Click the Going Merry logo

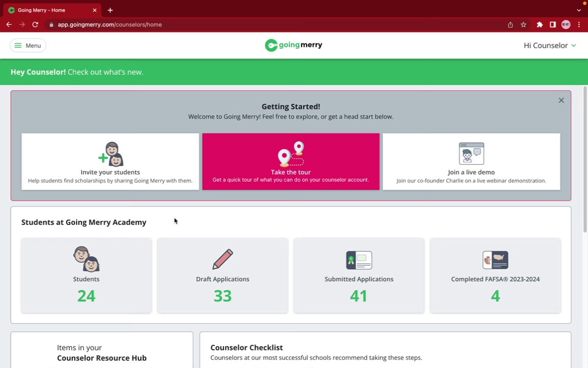tap(293, 45)
